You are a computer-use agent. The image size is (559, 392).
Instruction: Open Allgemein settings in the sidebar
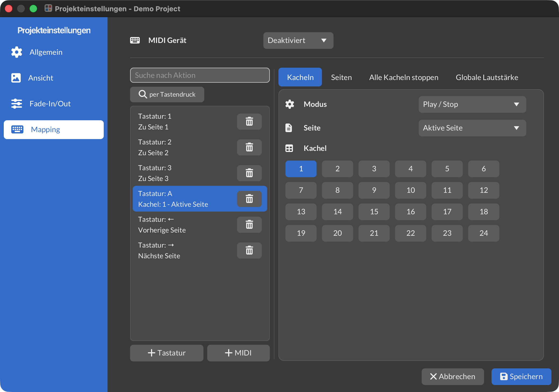[54, 52]
